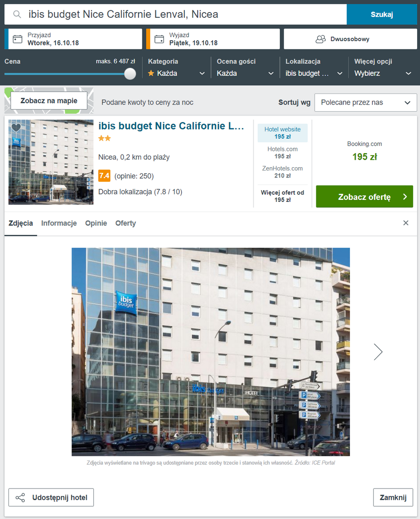Image resolution: width=420 pixels, height=519 pixels.
Task: Click the green Zobacz ofertę button
Action: pyautogui.click(x=364, y=197)
